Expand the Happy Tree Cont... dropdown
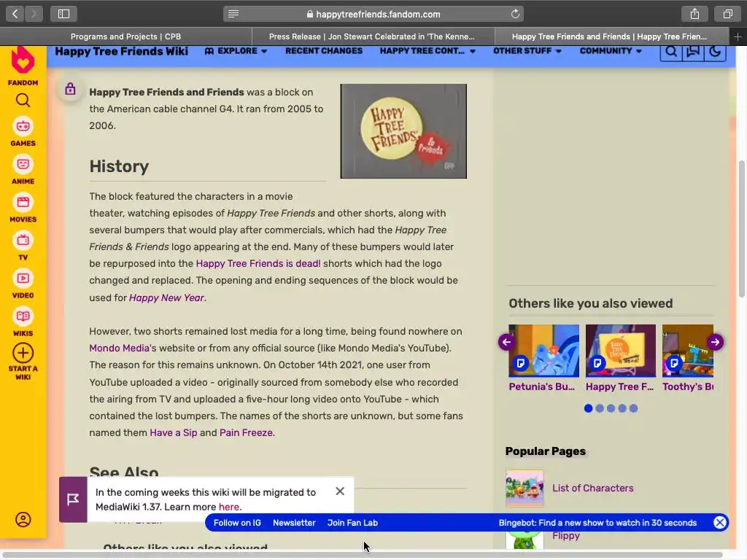 [427, 51]
